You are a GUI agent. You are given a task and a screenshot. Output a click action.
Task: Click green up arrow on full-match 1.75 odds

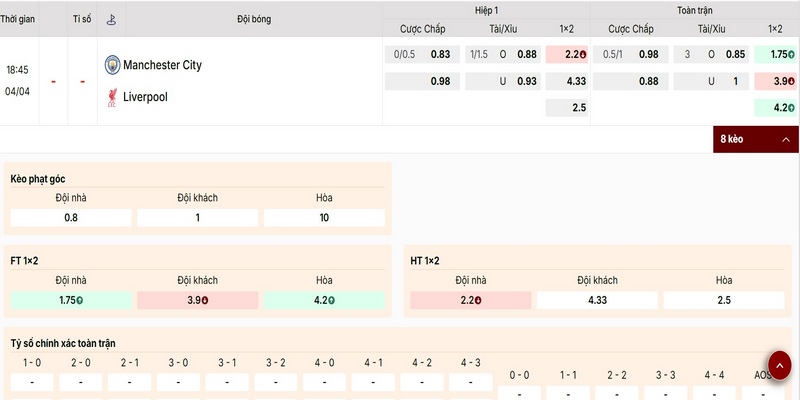788,55
